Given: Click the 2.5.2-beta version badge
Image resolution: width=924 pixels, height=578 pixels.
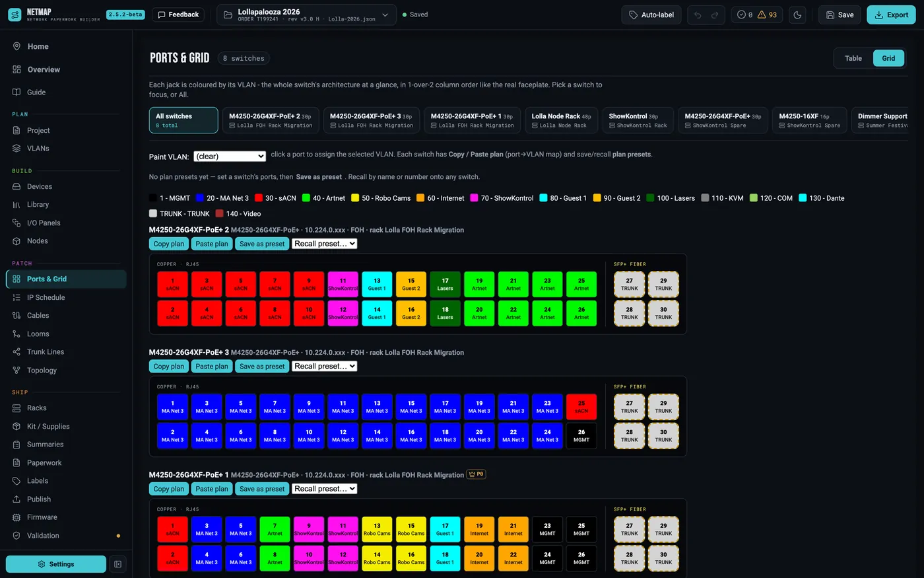Looking at the screenshot, I should pyautogui.click(x=126, y=15).
